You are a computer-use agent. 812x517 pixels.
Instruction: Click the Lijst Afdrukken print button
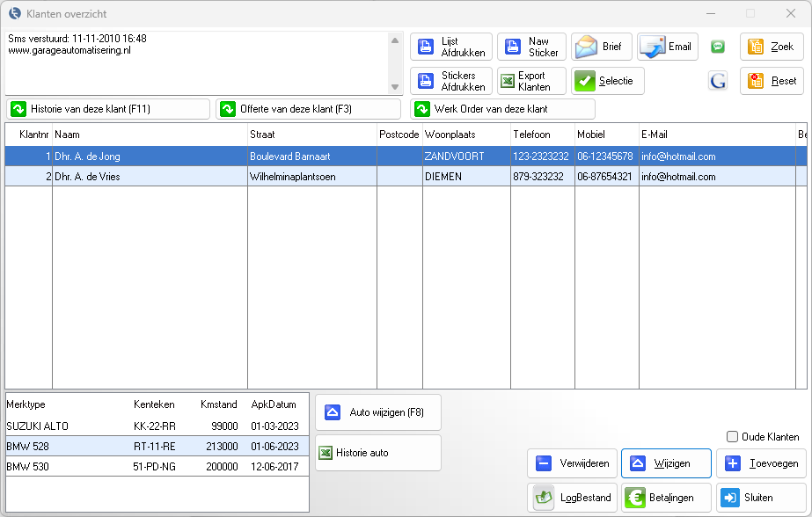451,47
